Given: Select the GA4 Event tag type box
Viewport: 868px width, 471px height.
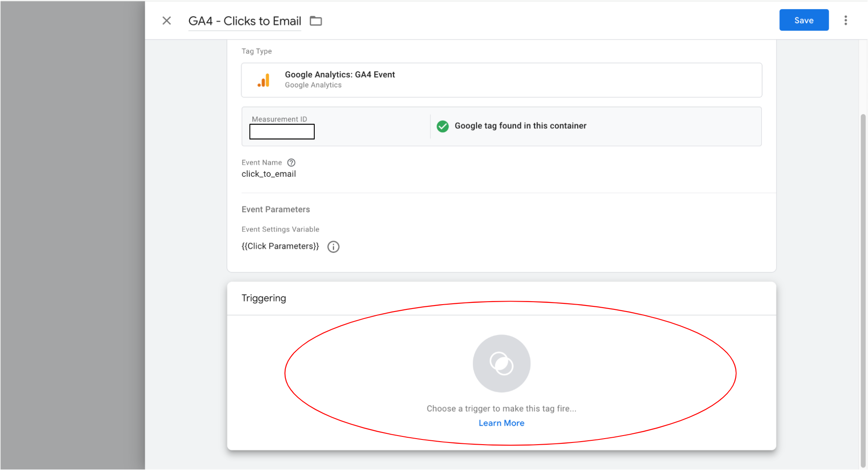Looking at the screenshot, I should 501,80.
